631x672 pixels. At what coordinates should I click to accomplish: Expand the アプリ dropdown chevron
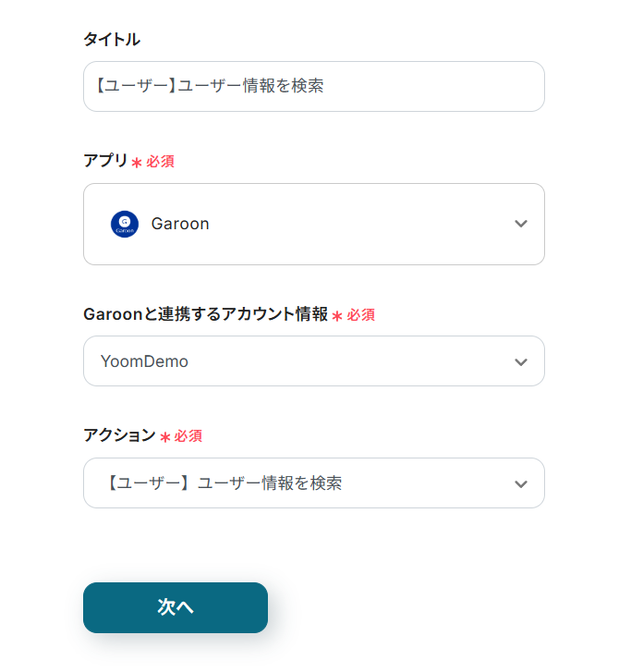pos(521,224)
